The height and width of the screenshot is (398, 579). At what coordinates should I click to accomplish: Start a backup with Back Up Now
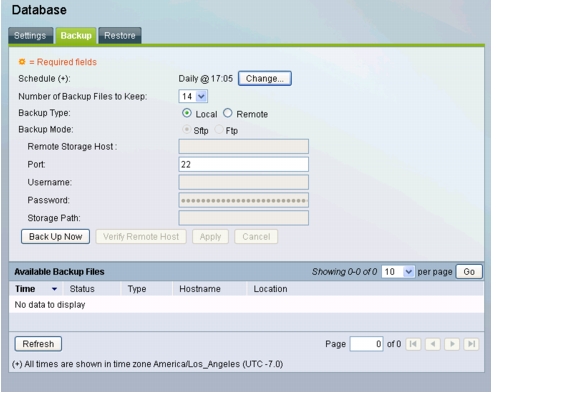55,237
